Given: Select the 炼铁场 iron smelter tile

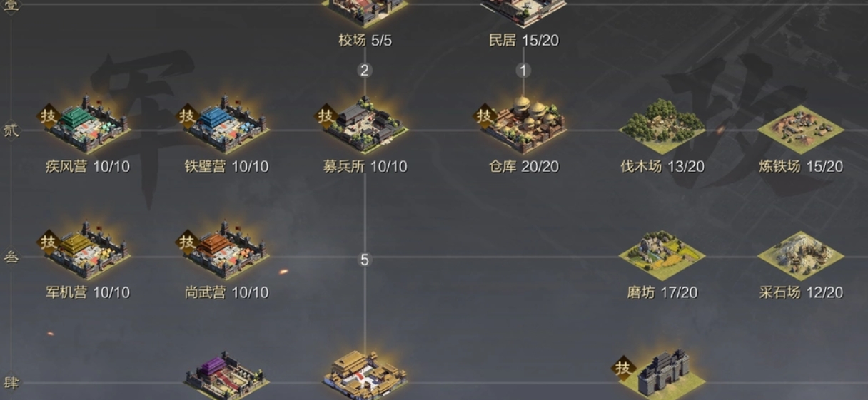Looking at the screenshot, I should point(800,128).
